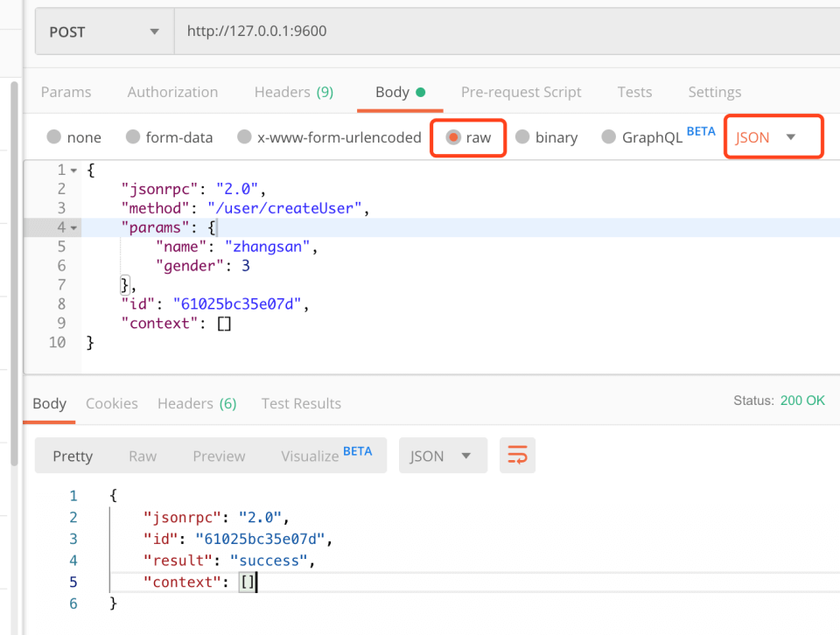
Task: Switch to Preview response view
Action: click(219, 457)
